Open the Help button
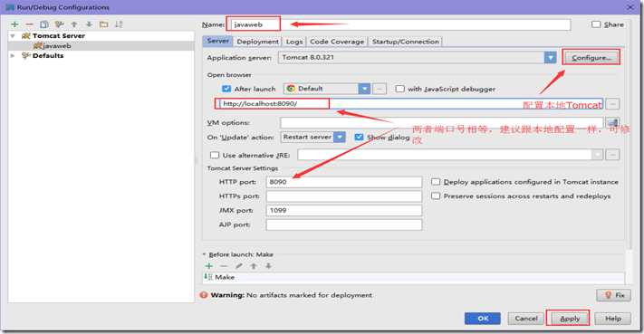Viewport: 644px width, 334px height. [613, 319]
